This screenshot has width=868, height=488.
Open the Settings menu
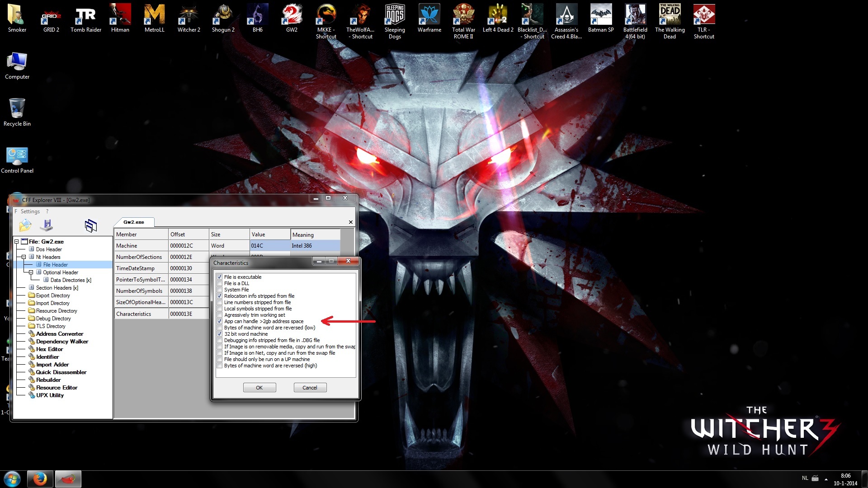point(30,211)
